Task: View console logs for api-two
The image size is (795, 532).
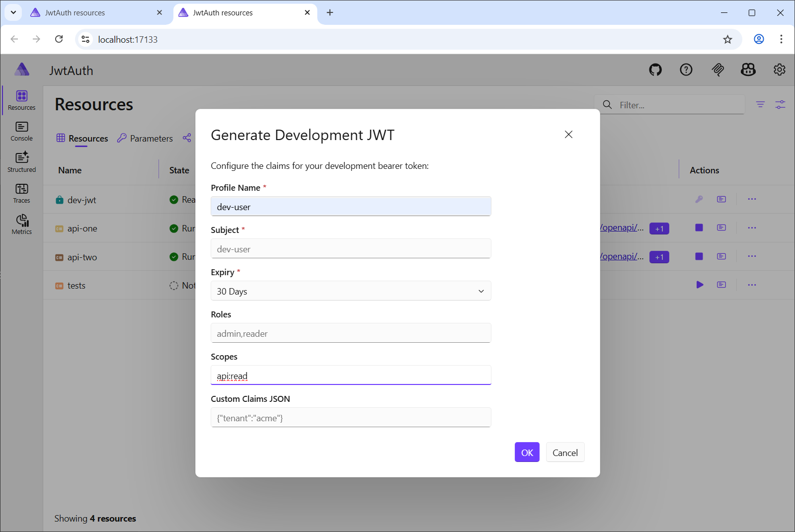Action: click(721, 256)
